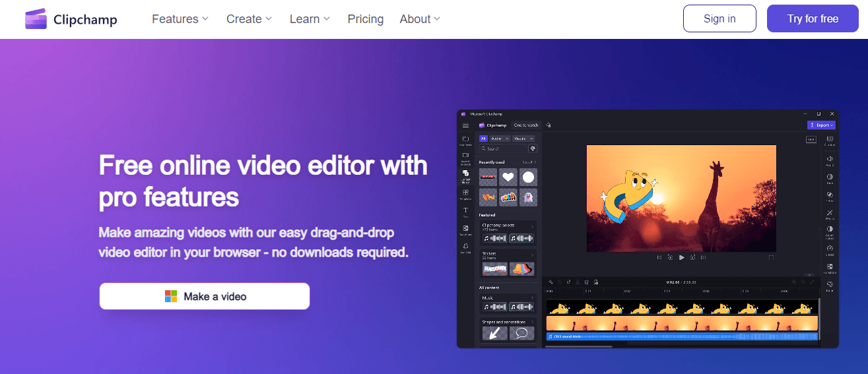Open the Speed panel on right sidebar
This screenshot has height=374, width=868.
[x=830, y=250]
